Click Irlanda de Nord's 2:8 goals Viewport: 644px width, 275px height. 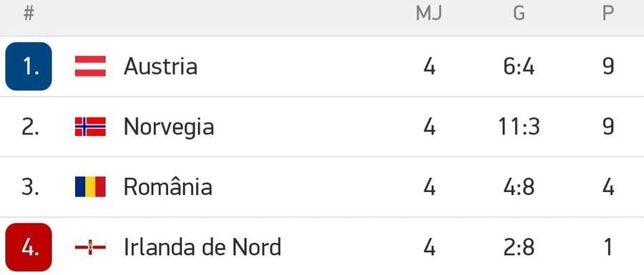[519, 248]
